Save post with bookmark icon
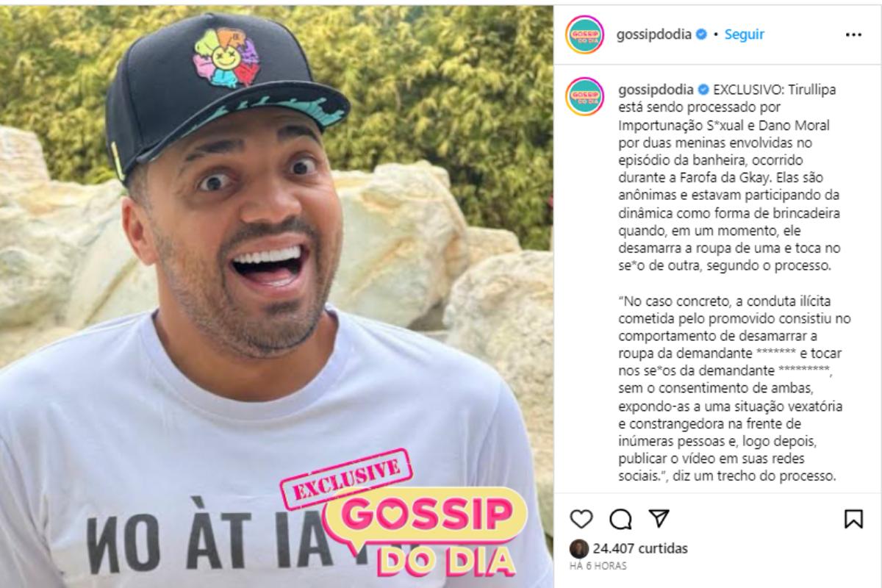This screenshot has height=588, width=882. [x=853, y=519]
